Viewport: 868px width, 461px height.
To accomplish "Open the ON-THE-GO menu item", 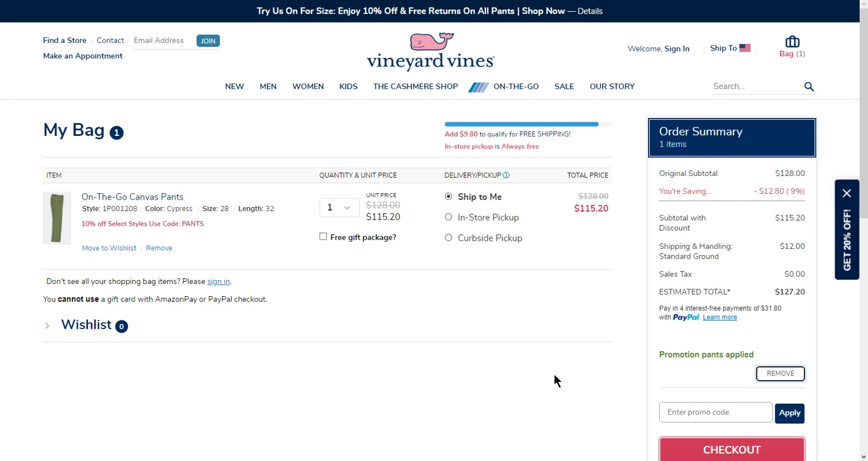I will coord(516,87).
